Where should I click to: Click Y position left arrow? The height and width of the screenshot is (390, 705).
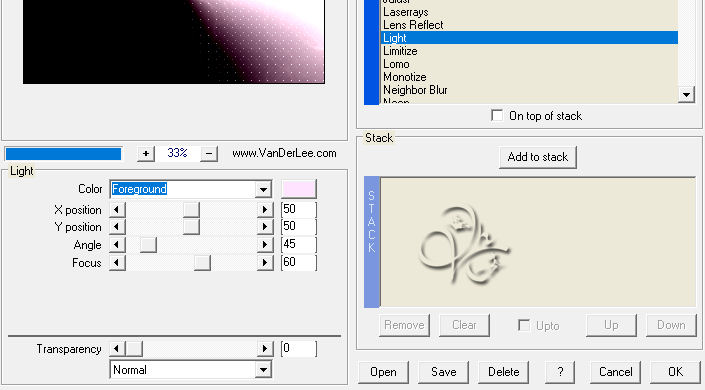[117, 227]
